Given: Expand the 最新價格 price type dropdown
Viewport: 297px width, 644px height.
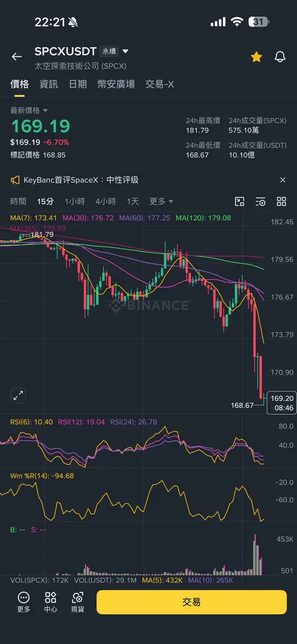Looking at the screenshot, I should tap(29, 111).
